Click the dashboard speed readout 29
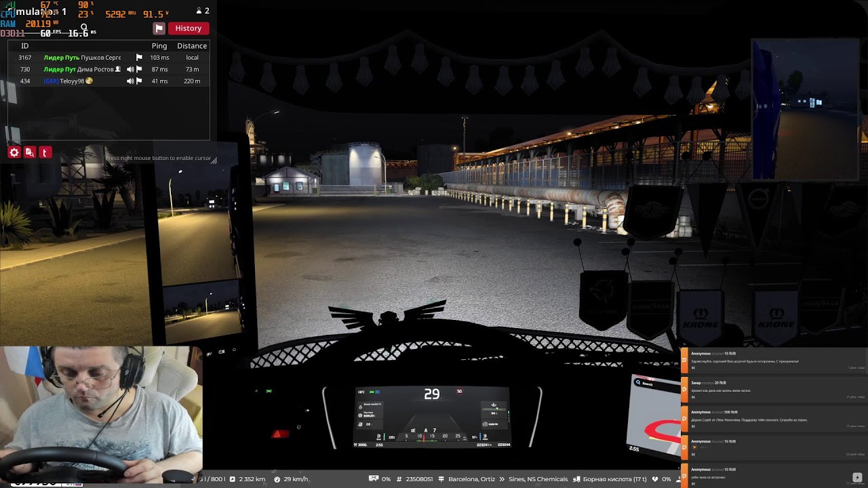868x488 pixels. coord(431,394)
